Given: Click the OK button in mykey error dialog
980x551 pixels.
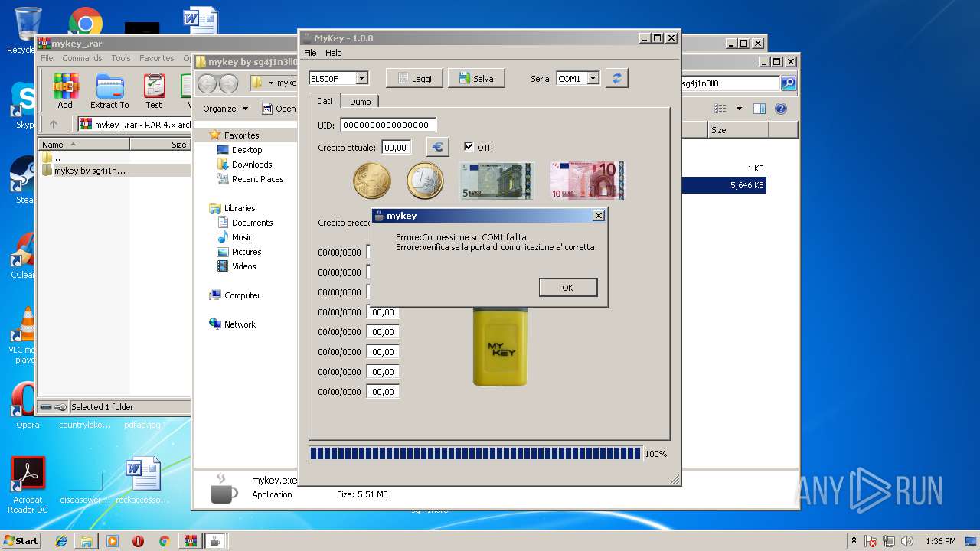Looking at the screenshot, I should [567, 287].
